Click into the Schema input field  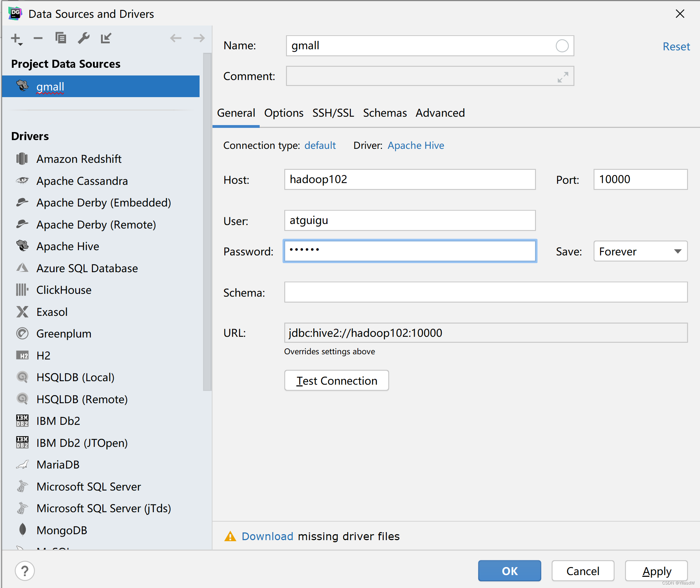point(485,292)
